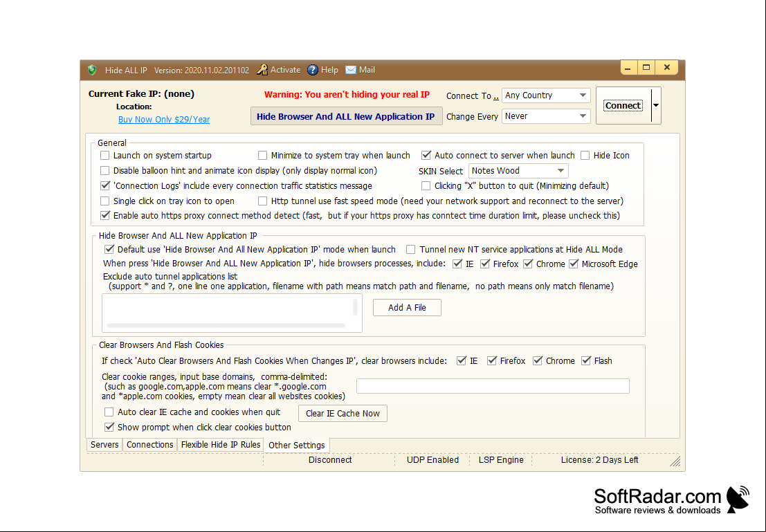Uncheck IE in clear browsers list
This screenshot has width=766, height=532.
pyautogui.click(x=461, y=360)
